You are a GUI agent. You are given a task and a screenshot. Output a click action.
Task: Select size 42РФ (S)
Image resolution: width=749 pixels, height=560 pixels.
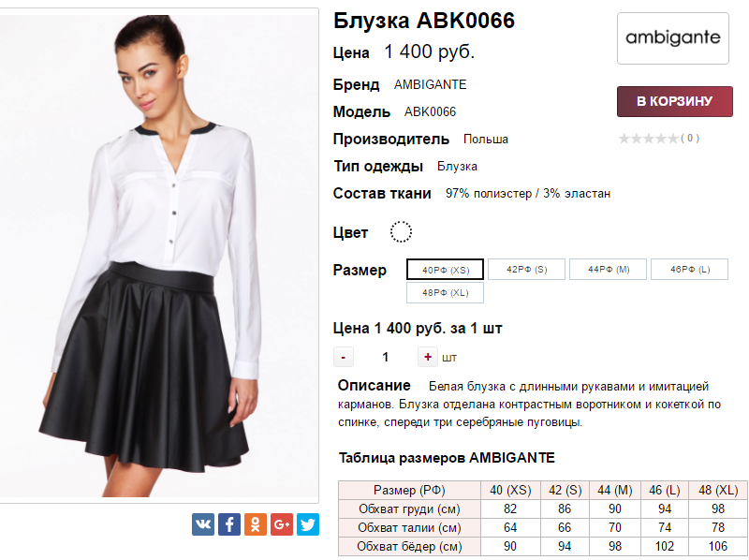click(526, 270)
